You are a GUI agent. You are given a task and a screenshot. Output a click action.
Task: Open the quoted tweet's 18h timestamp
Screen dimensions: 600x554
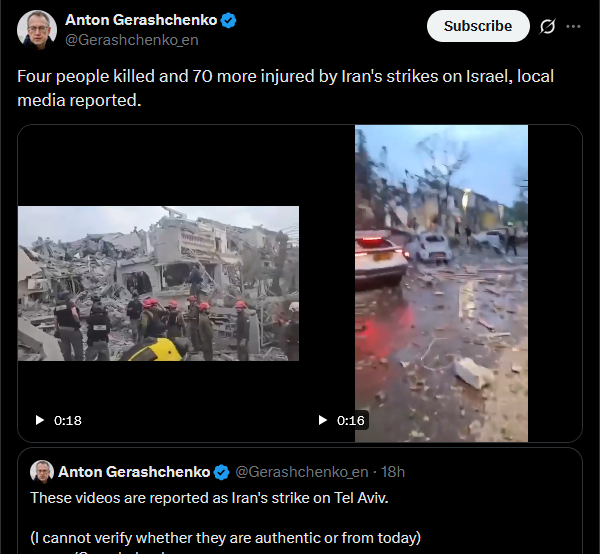393,472
